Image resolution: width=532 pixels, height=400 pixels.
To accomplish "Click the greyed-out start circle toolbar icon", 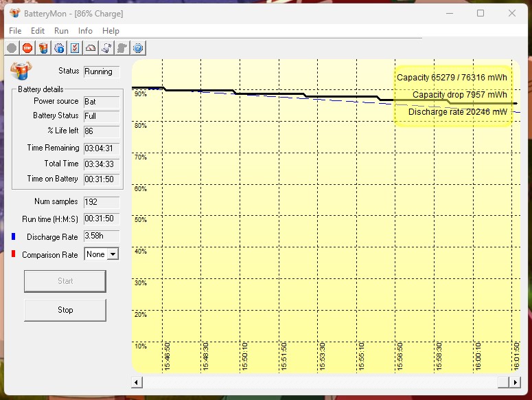I will (x=12, y=48).
